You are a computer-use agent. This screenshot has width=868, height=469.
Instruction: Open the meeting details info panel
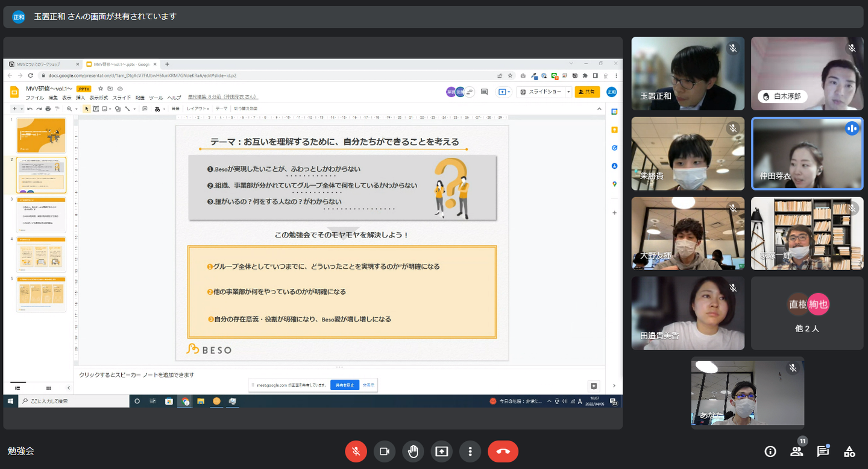pyautogui.click(x=770, y=451)
